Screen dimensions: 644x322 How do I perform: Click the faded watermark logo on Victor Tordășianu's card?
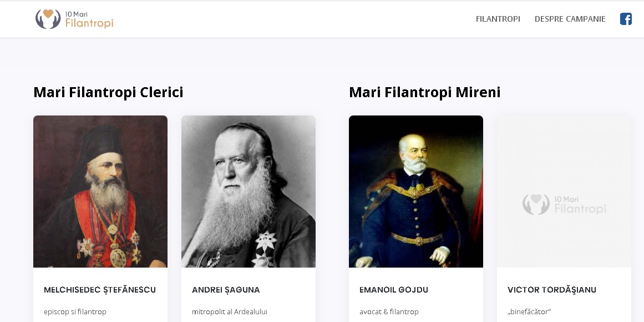564,204
